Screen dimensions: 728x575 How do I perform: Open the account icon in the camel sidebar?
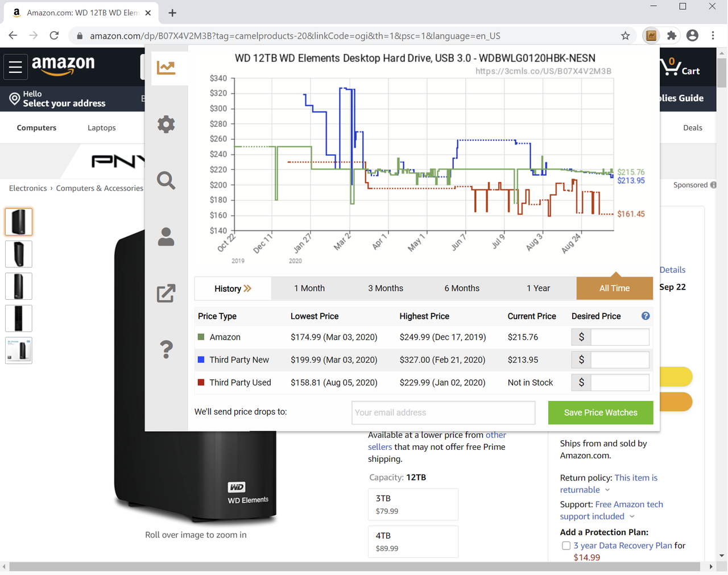[x=166, y=237]
